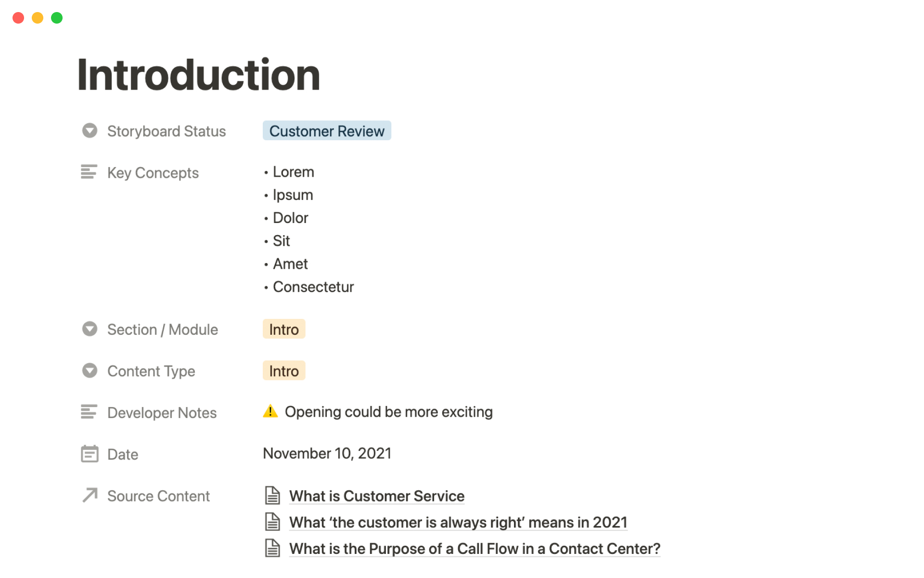
Task: Open 'the customer is always right' means in 2021 link
Action: 458,523
